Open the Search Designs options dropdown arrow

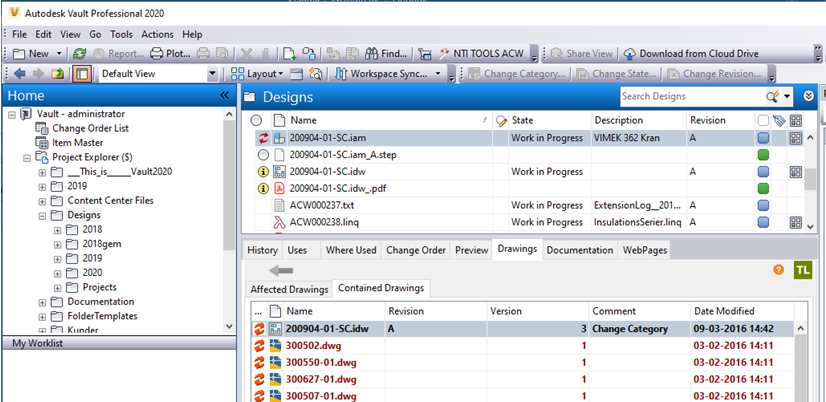tap(787, 96)
